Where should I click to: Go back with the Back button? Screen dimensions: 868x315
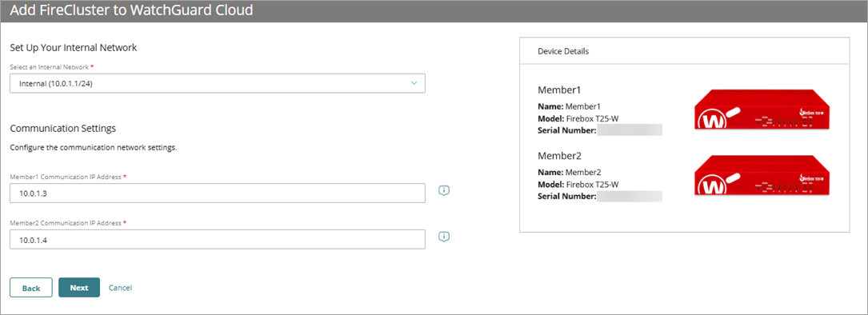[31, 288]
